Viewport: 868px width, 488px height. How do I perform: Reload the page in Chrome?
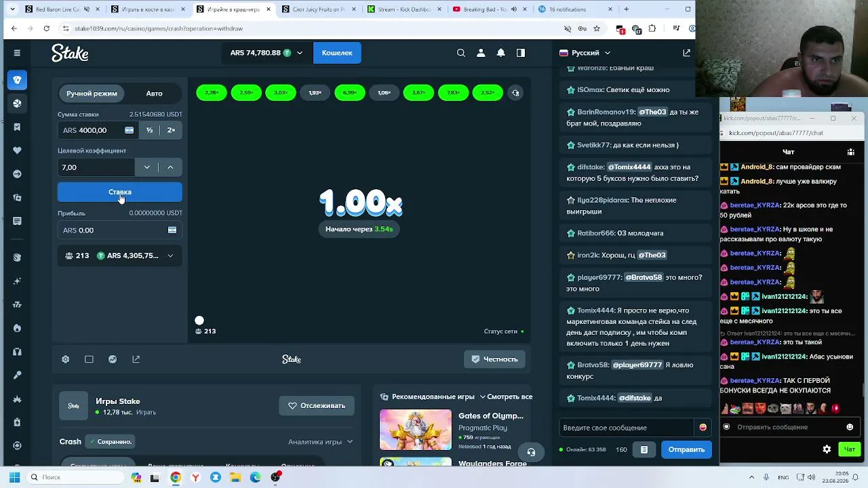(x=46, y=28)
